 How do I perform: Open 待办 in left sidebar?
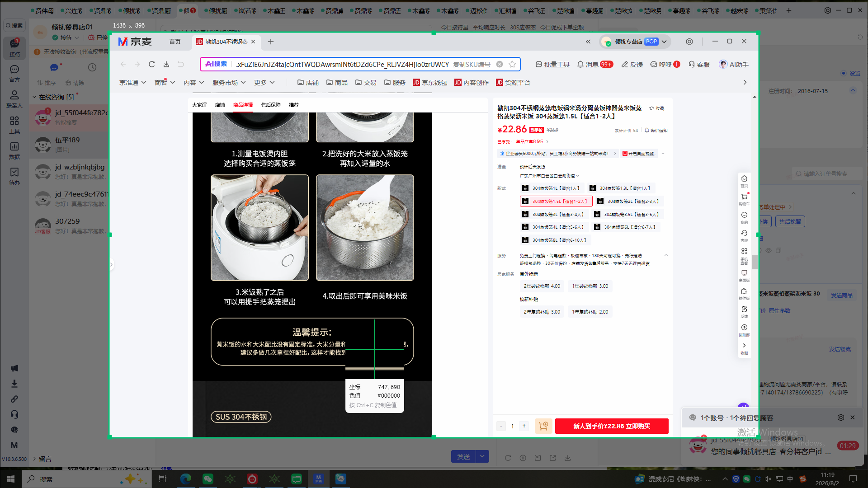click(x=14, y=176)
